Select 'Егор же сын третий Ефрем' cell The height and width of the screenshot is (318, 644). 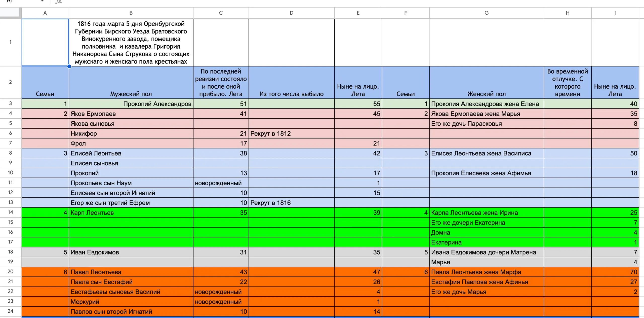coord(131,203)
